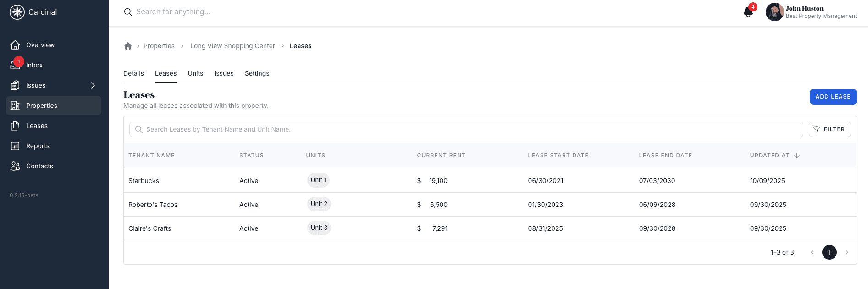
Task: Open Inbox icon with red badge
Action: click(x=15, y=65)
